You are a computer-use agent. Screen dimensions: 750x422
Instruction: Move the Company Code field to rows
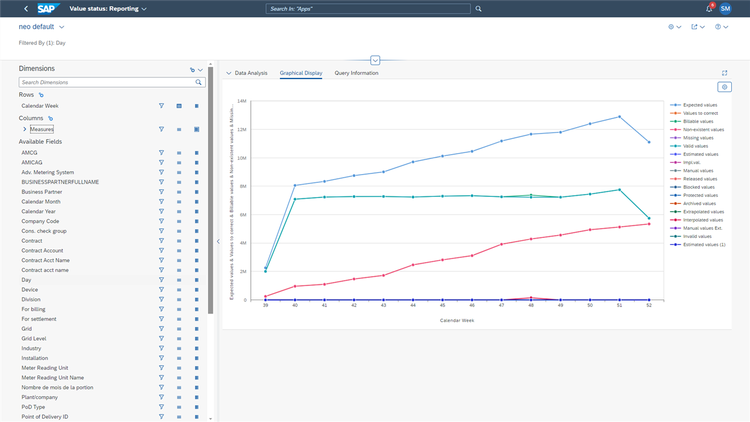(179, 221)
